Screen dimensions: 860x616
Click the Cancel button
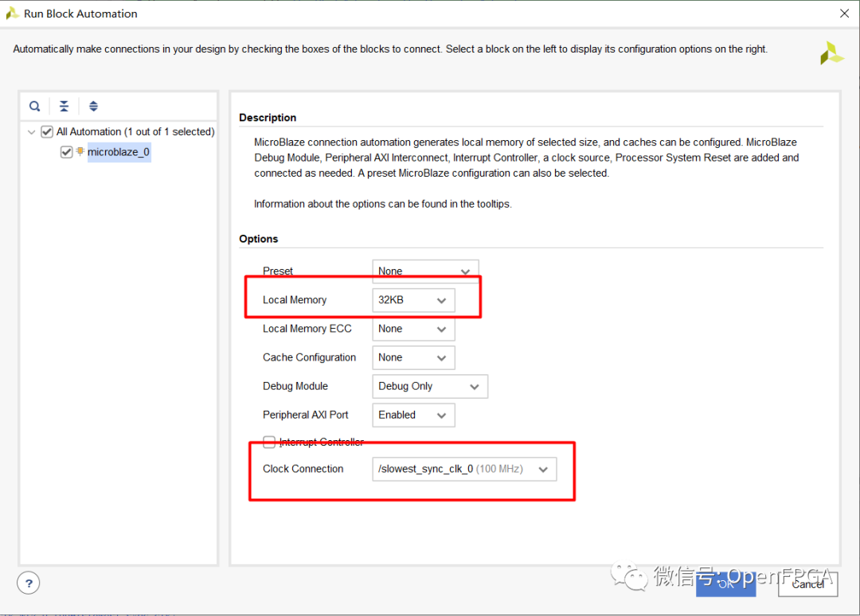click(x=807, y=584)
